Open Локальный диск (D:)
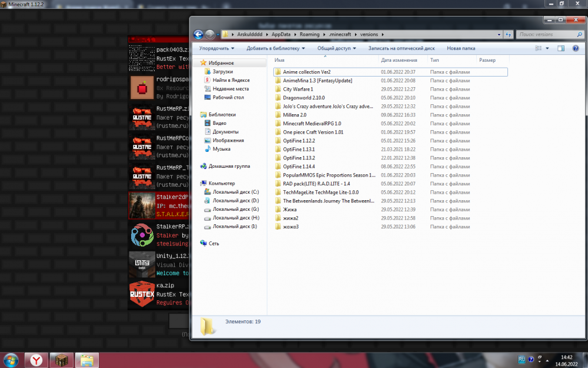This screenshot has width=588, height=368. pyautogui.click(x=236, y=201)
